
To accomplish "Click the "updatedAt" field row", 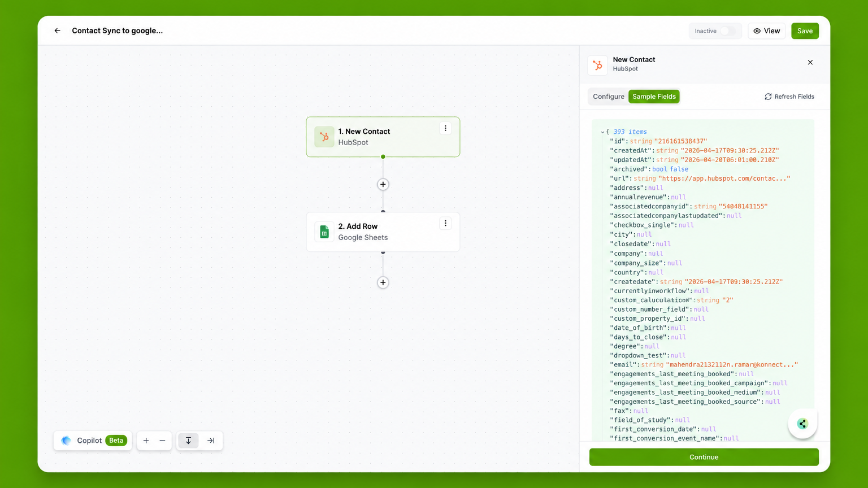I will pos(695,160).
